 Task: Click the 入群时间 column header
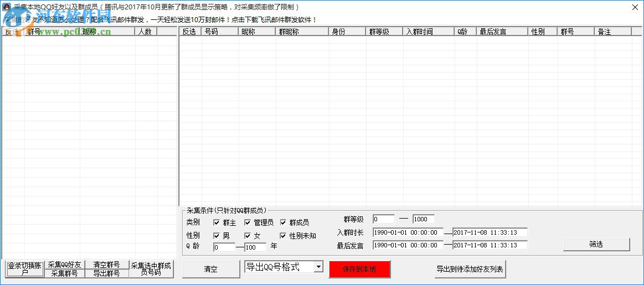click(429, 32)
